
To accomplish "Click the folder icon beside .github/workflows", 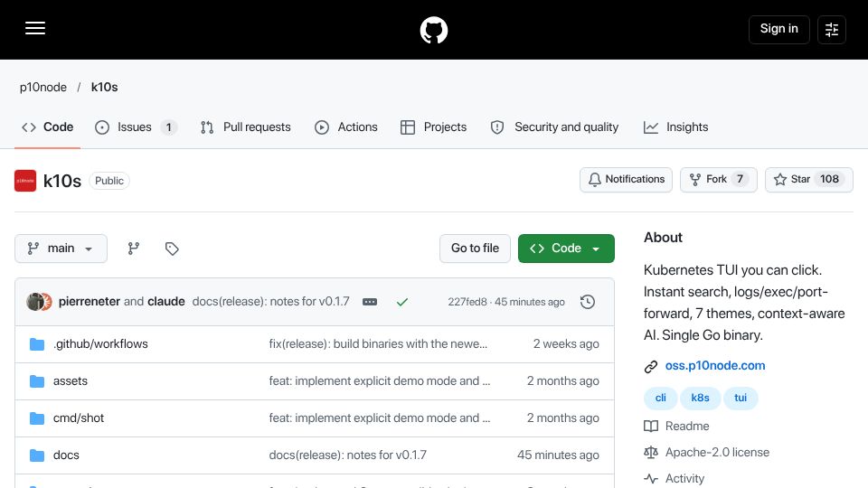I will pos(37,344).
